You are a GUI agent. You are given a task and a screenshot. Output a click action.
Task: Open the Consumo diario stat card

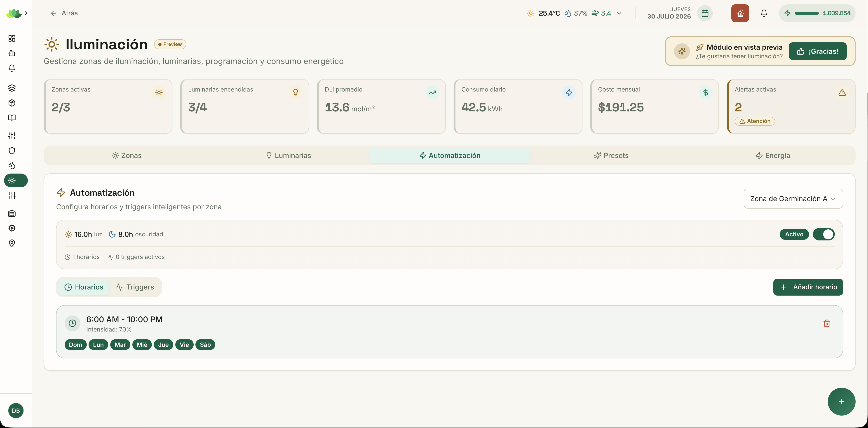pyautogui.click(x=518, y=106)
